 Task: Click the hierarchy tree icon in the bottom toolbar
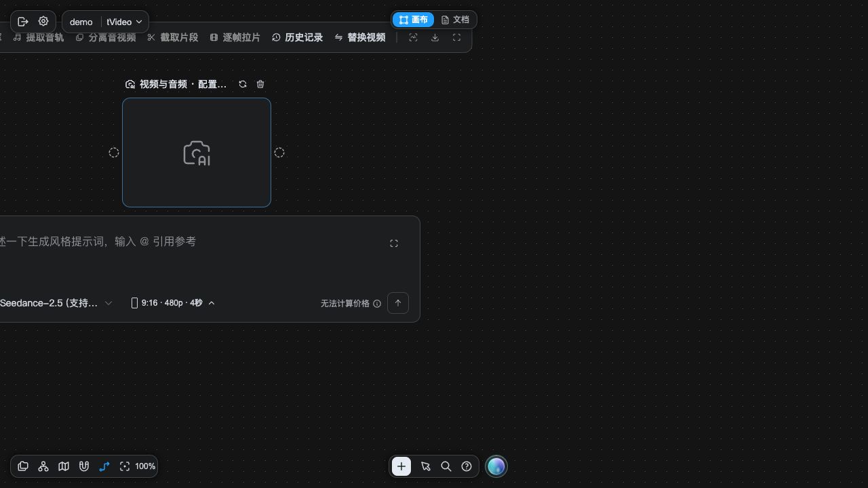coord(43,466)
